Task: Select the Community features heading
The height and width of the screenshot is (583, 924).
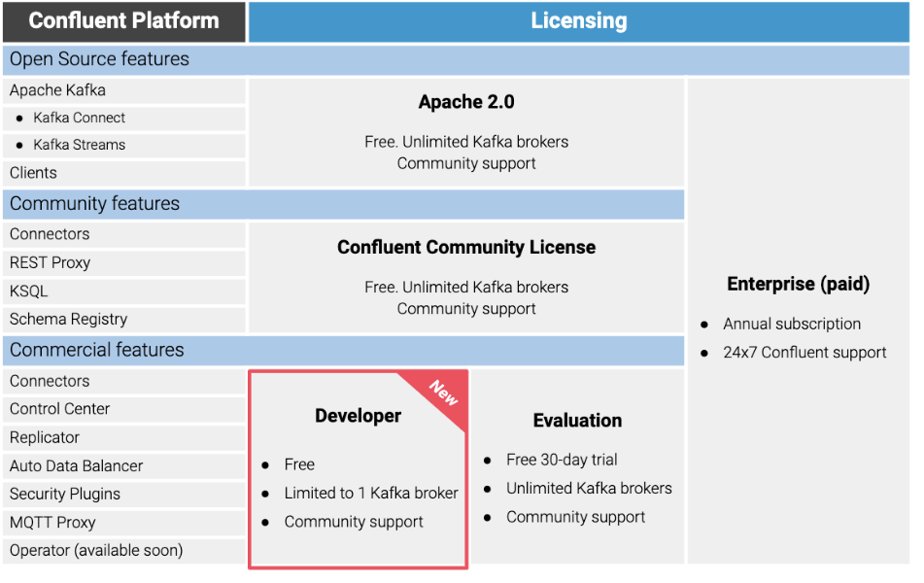Action: coord(95,203)
